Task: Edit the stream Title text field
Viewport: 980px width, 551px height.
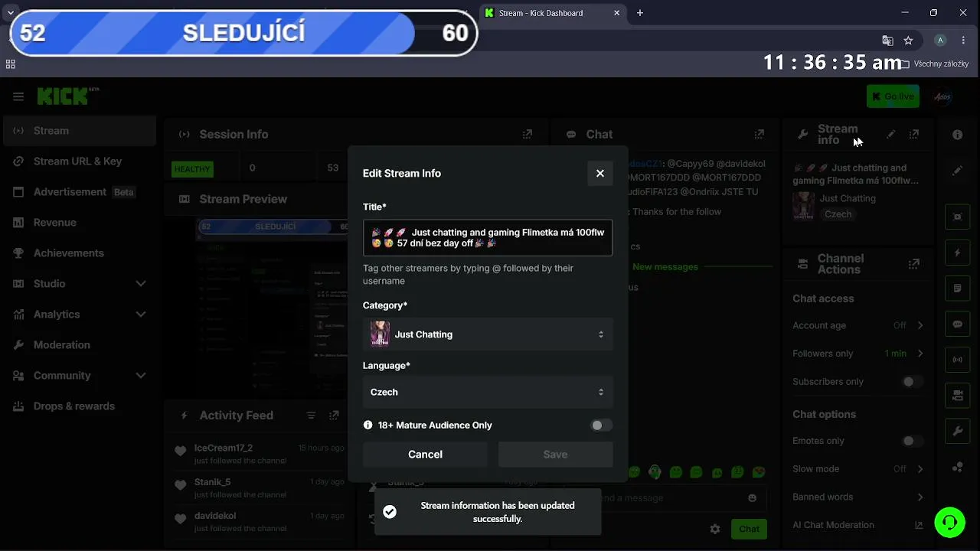Action: pos(488,238)
